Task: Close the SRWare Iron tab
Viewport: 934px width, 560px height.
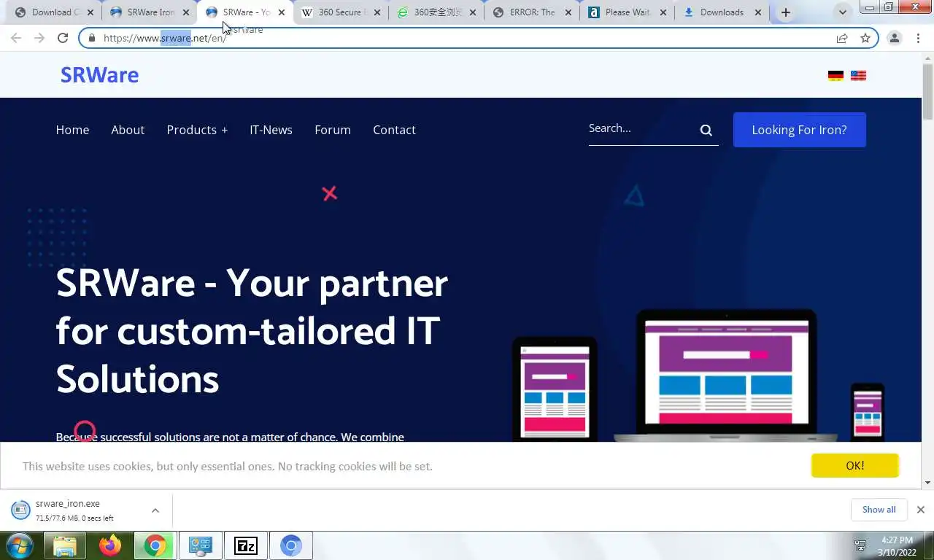Action: pyautogui.click(x=186, y=12)
